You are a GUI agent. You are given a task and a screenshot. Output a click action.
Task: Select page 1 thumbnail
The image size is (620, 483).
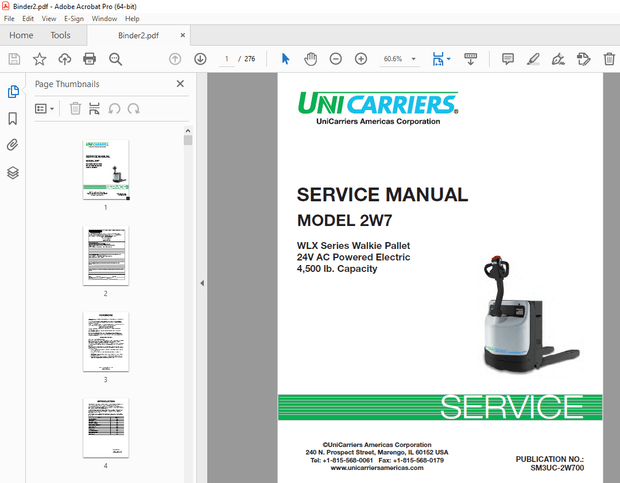(x=106, y=170)
